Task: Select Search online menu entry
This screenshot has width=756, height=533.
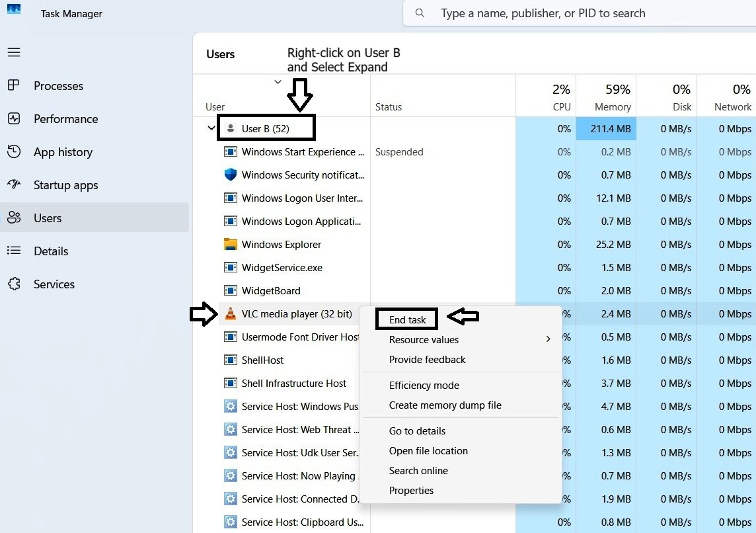Action: pos(418,470)
